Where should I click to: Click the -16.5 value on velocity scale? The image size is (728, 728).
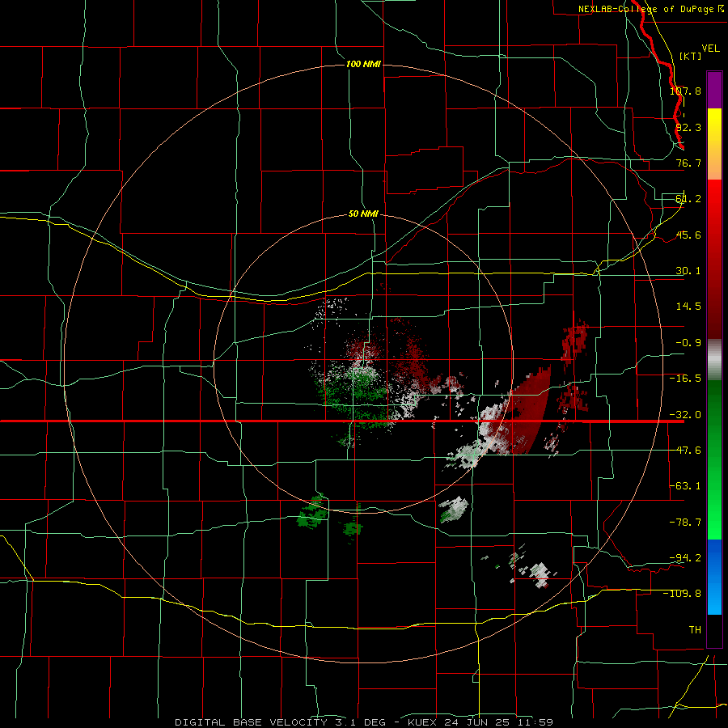coord(685,379)
